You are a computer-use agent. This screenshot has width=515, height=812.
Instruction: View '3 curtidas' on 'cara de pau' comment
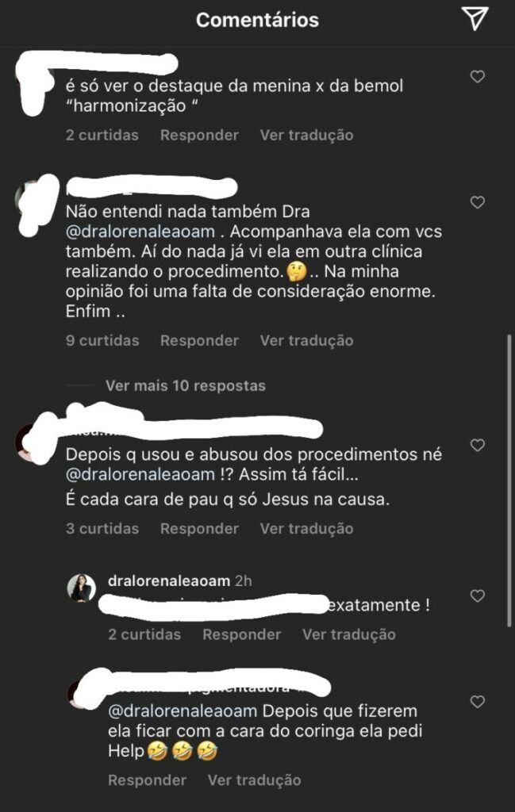(x=102, y=529)
